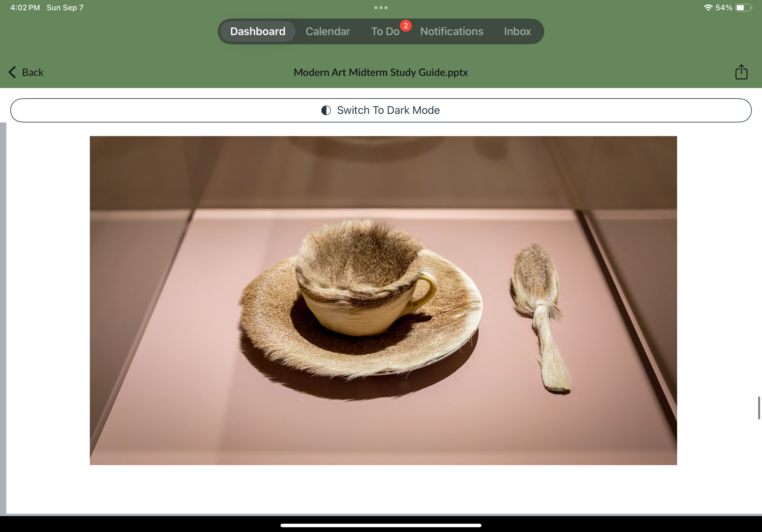Image resolution: width=762 pixels, height=532 pixels.
Task: Open the Inbox tab
Action: (x=517, y=31)
